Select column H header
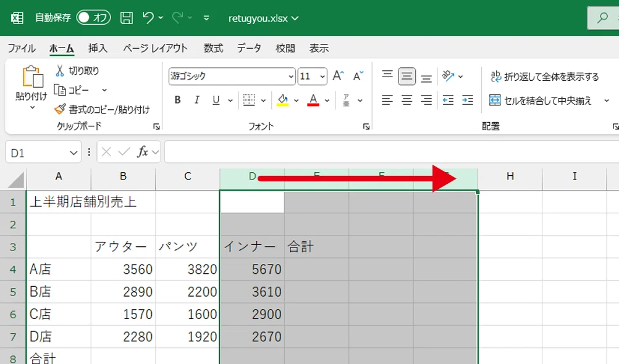The image size is (619, 364). 510,176
